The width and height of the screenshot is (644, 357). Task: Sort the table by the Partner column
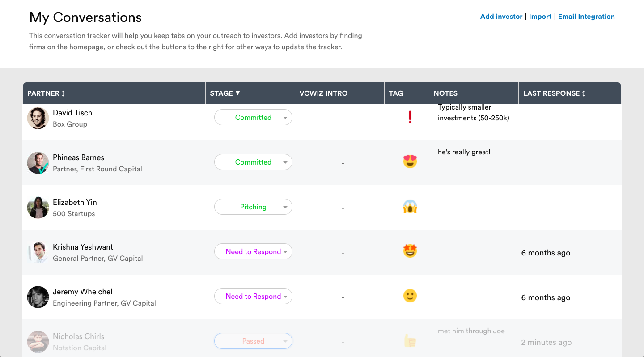coord(46,93)
